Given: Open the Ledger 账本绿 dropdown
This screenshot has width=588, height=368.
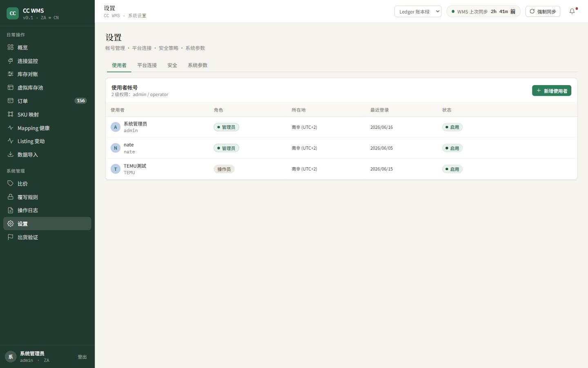Looking at the screenshot, I should (x=418, y=11).
